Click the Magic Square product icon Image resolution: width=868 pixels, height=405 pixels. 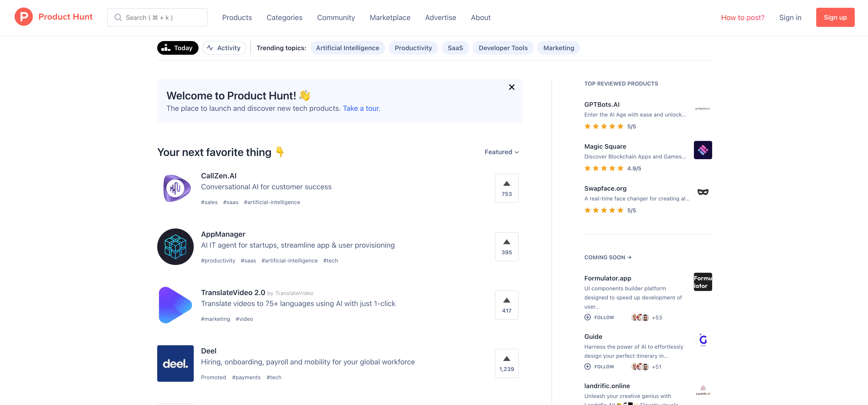tap(703, 150)
